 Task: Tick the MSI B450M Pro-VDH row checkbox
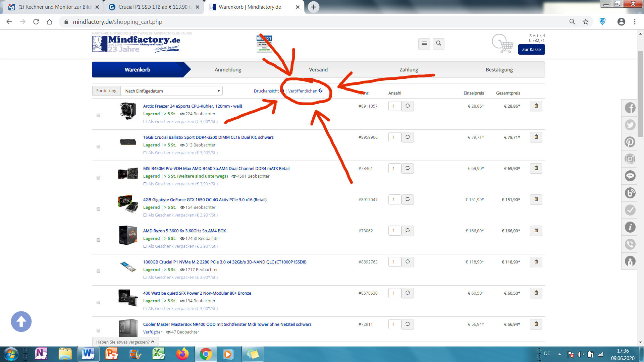(98, 178)
